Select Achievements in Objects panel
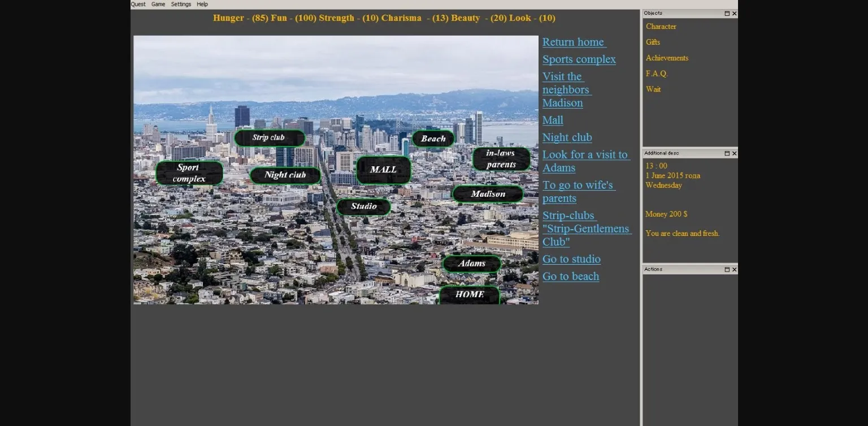 667,58
